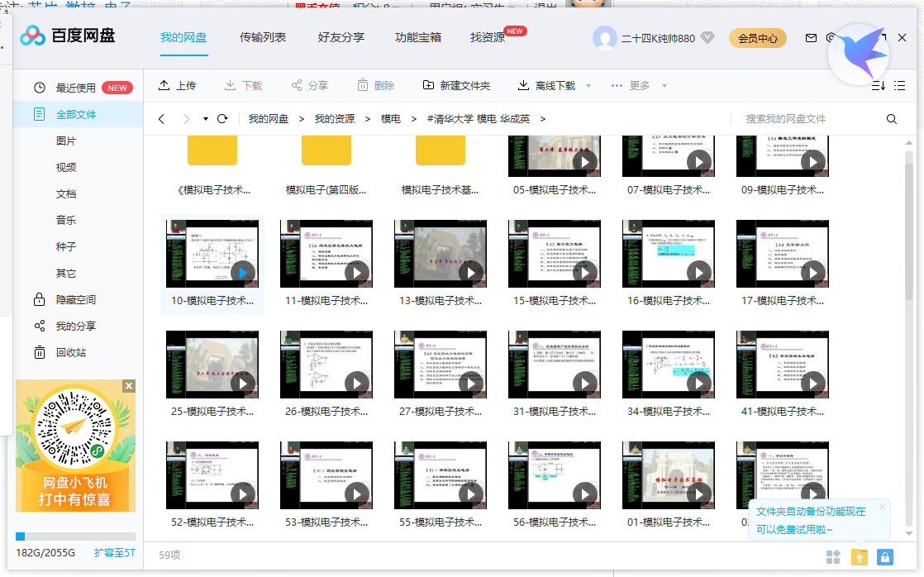Switch to 传输列表 tab
The width and height of the screenshot is (924, 577).
click(x=262, y=38)
